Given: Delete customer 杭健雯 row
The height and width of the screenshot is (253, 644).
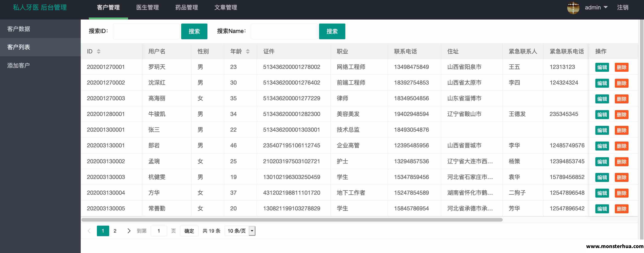Looking at the screenshot, I should [622, 177].
